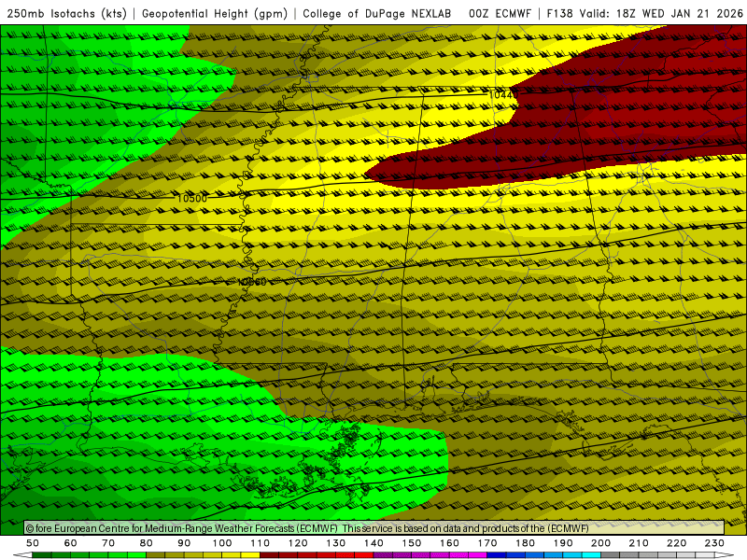
Task: Click the 10500 height contour label
Action: click(192, 198)
